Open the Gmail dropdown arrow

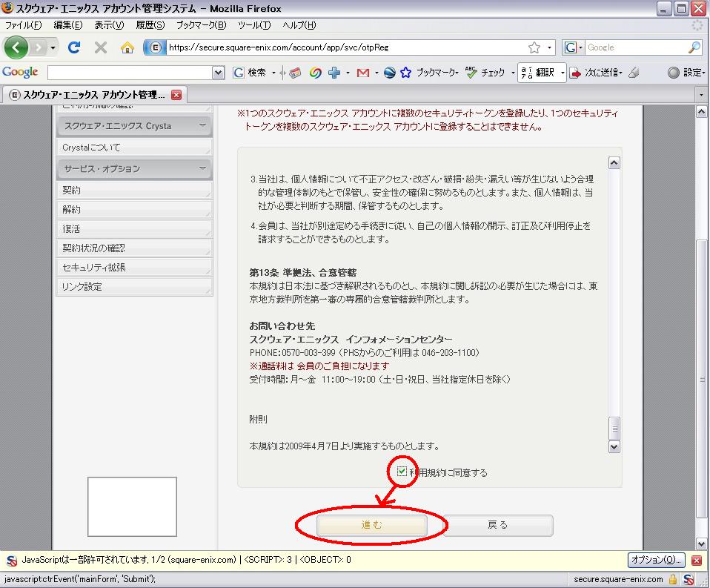(x=376, y=73)
